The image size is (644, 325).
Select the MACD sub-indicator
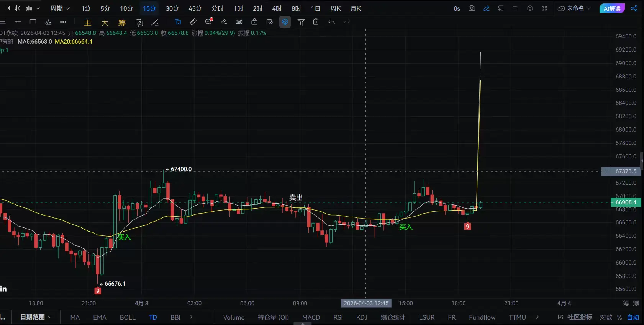(x=311, y=317)
